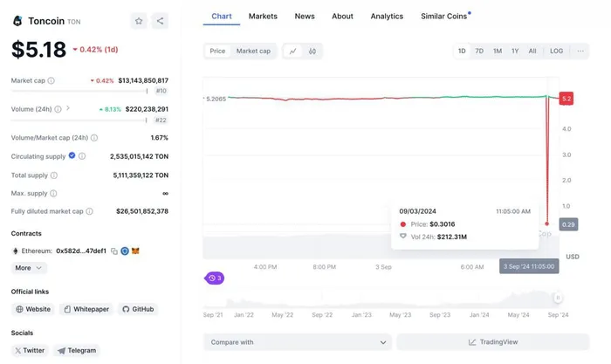This screenshot has height=364, width=611.
Task: Toggle LOG scale on chart
Action: pos(557,51)
